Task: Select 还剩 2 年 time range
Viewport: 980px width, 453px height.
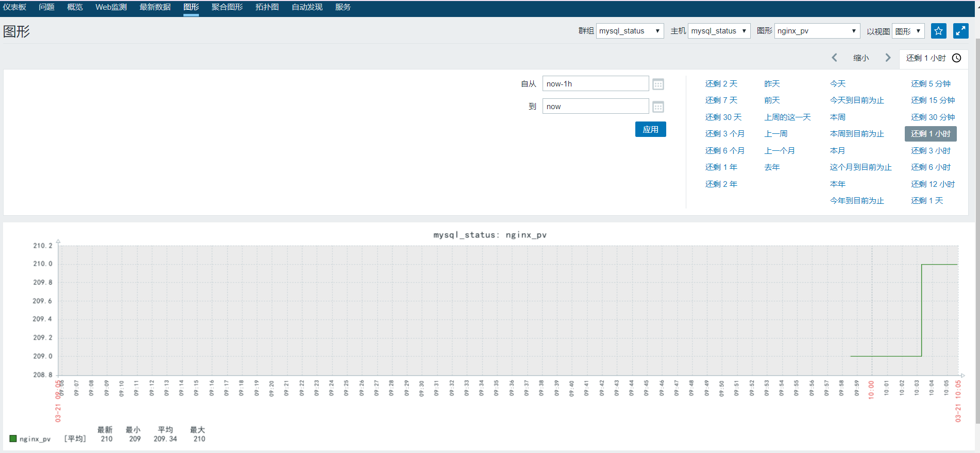Action: coord(721,184)
